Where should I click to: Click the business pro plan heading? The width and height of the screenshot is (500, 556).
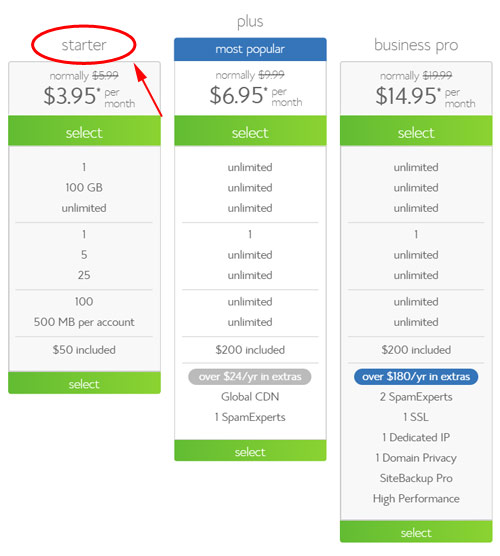pyautogui.click(x=416, y=45)
